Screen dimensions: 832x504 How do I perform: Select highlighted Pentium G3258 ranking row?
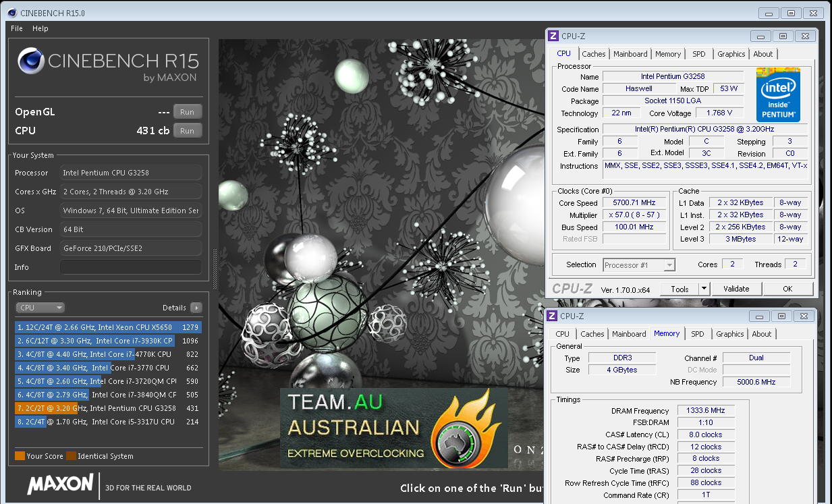108,408
